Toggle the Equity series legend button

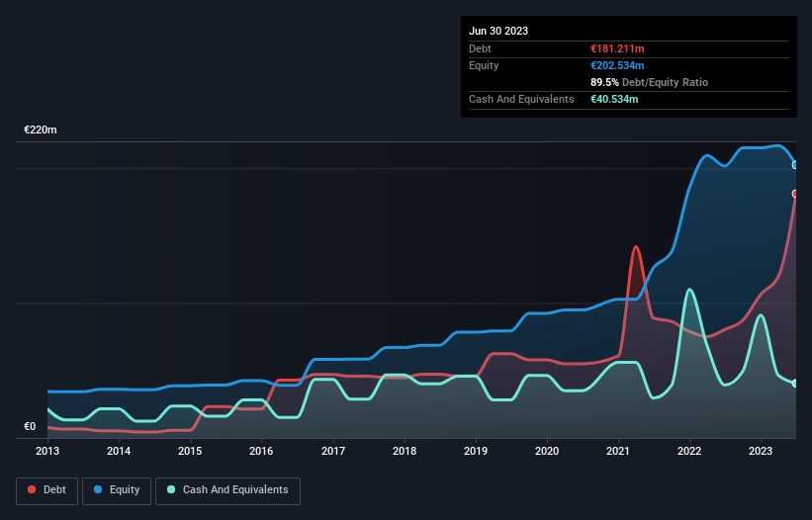click(x=117, y=490)
